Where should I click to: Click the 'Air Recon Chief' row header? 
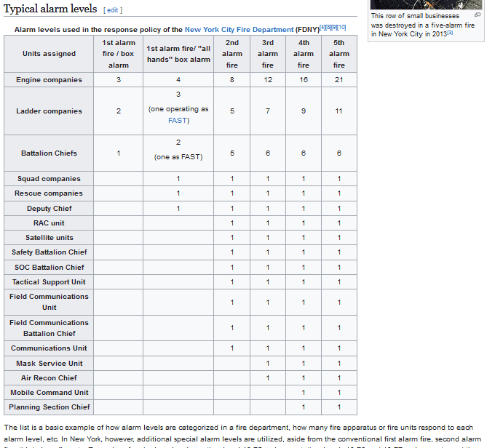[x=49, y=378]
